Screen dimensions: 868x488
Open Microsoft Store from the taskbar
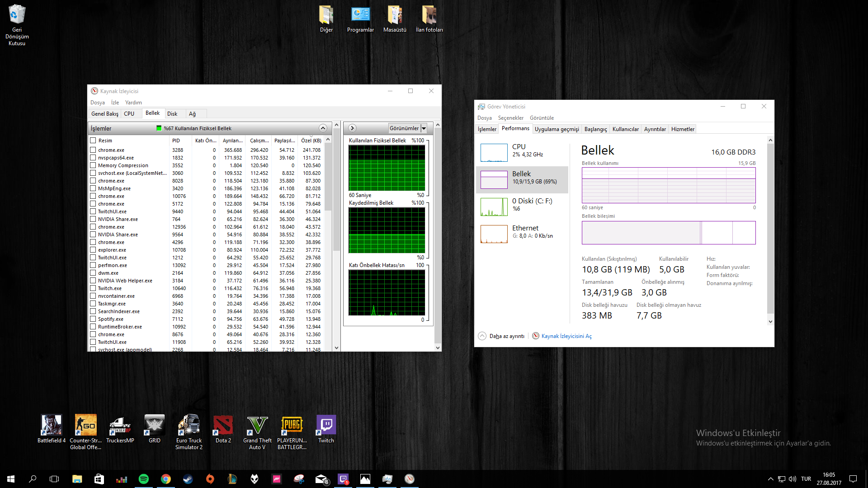click(x=99, y=479)
